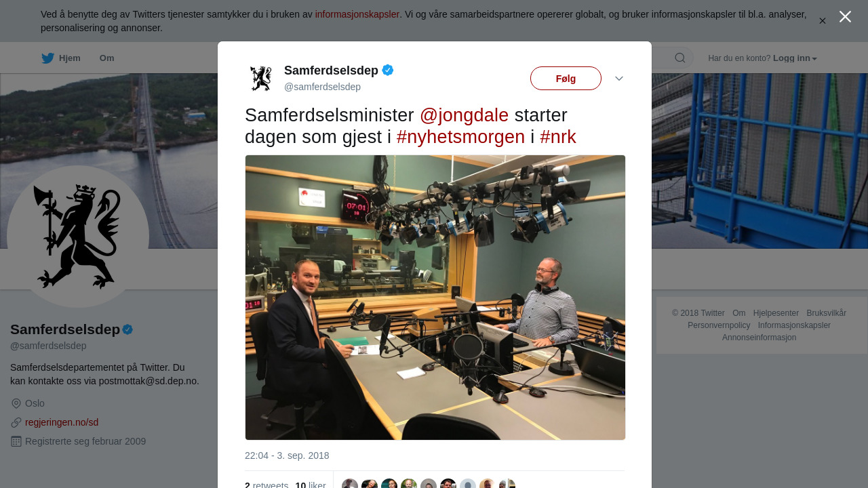Expand the tweet options chevron menu
Viewport: 868px width, 488px height.
[x=619, y=79]
